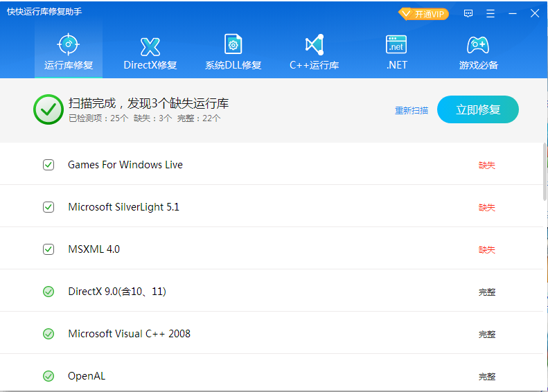Click 完整 status for OpenAL

(x=487, y=377)
